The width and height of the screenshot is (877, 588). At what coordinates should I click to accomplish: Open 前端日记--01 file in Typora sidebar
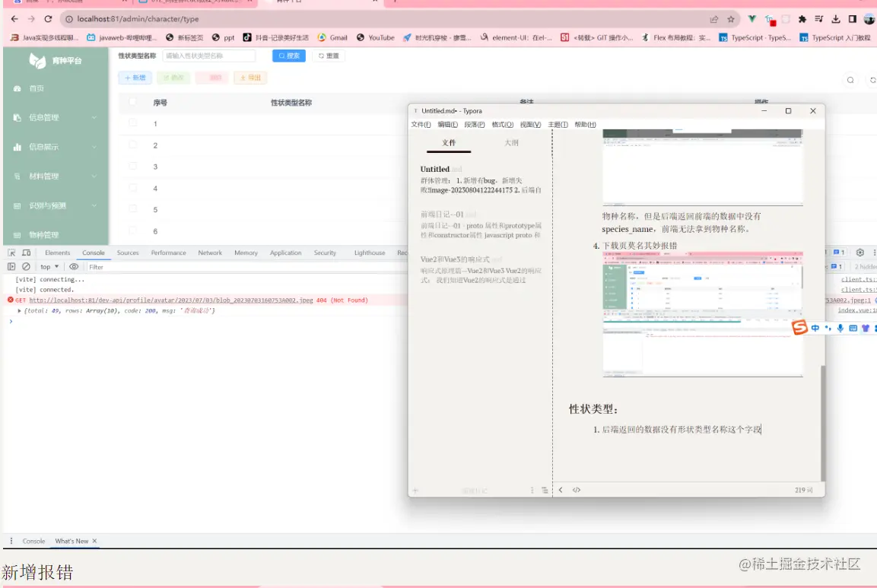tap(481, 225)
